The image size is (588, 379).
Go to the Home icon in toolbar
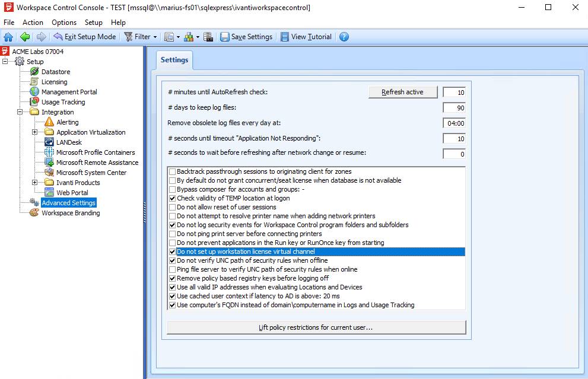tap(8, 37)
